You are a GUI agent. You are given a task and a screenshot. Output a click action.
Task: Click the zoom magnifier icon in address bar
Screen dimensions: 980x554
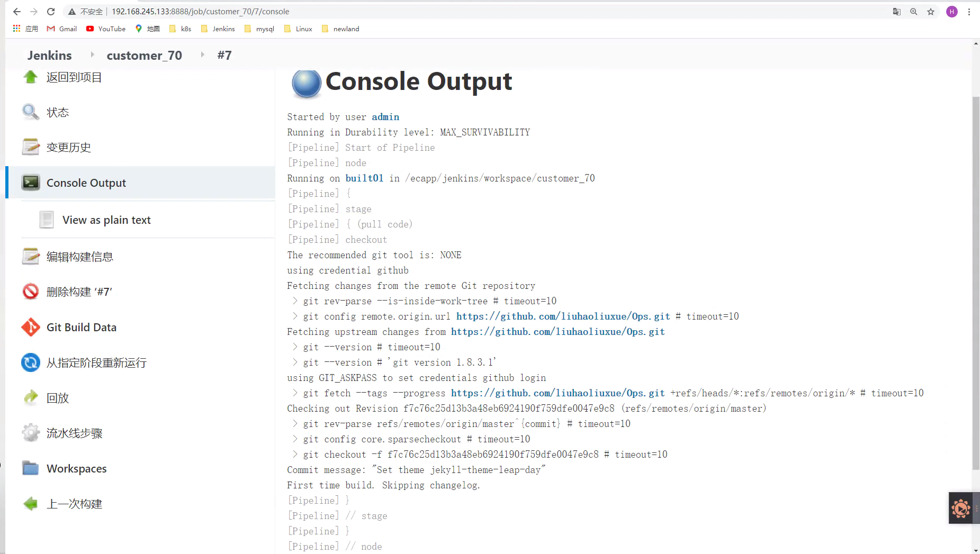click(x=913, y=12)
